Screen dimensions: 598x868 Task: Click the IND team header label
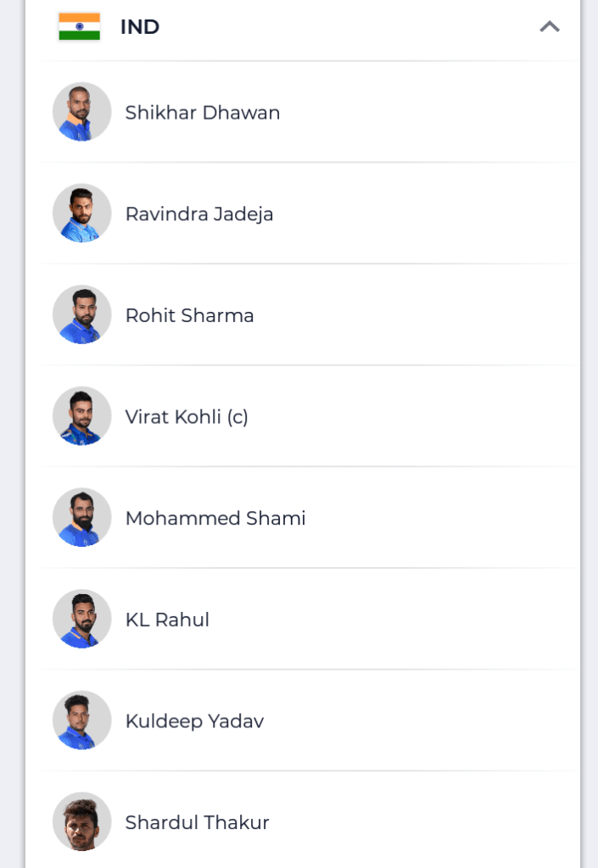pyautogui.click(x=140, y=27)
